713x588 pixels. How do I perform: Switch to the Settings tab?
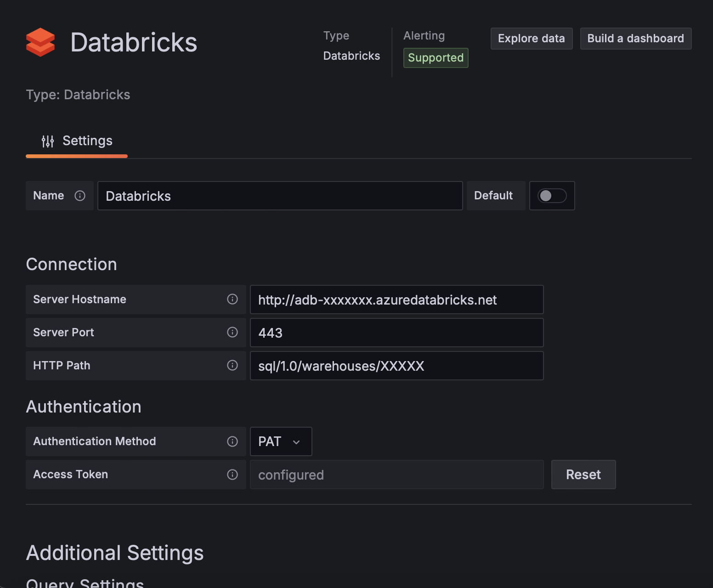point(77,141)
